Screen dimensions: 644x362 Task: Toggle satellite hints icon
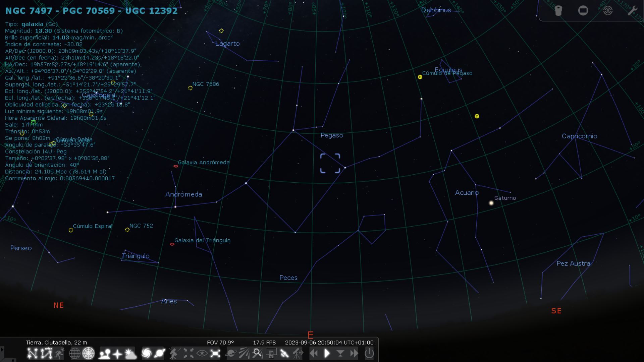(x=284, y=353)
